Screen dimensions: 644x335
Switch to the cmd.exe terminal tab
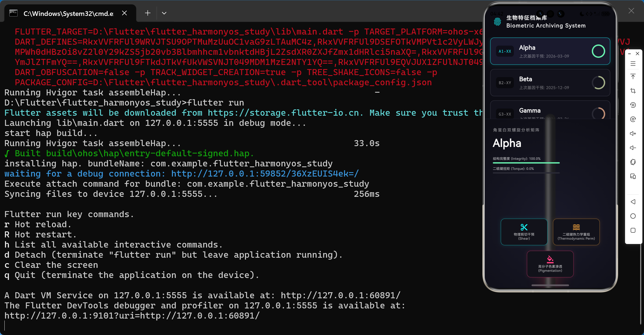[68, 13]
